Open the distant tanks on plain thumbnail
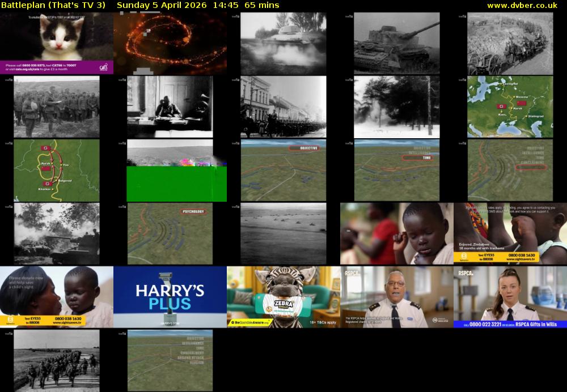Screen dimensions: 567x392 283,233
